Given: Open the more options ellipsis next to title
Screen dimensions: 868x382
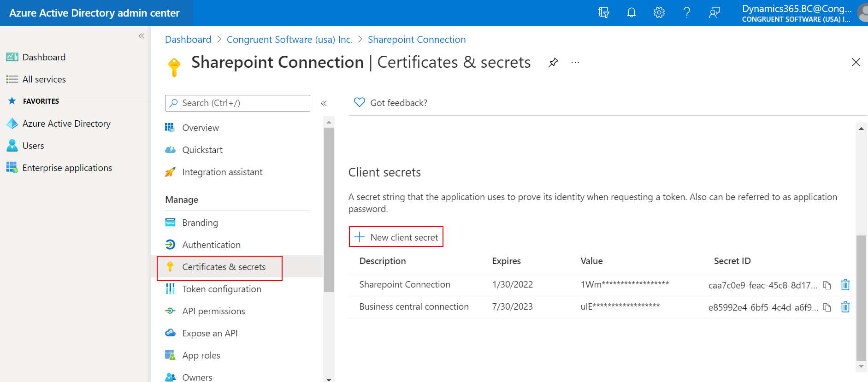Looking at the screenshot, I should point(575,62).
